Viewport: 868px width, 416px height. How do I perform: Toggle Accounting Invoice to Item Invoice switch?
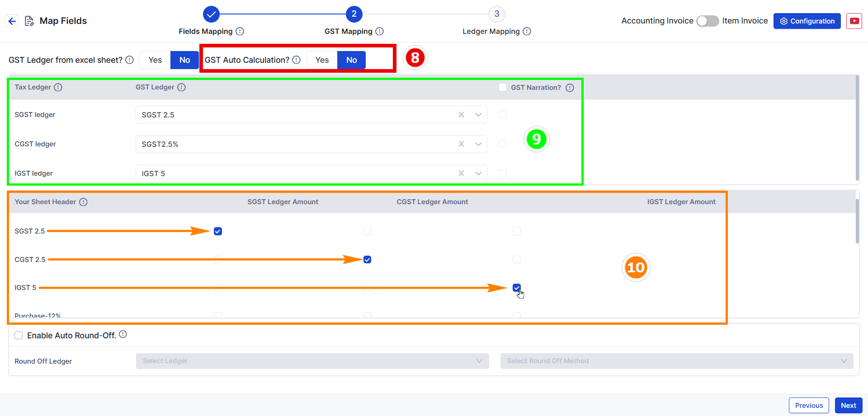click(708, 21)
